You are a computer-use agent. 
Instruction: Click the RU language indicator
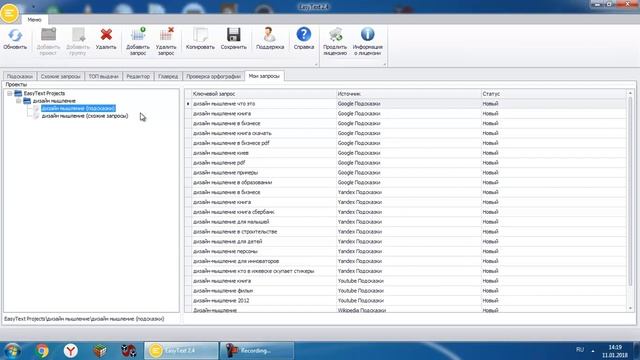coord(580,350)
